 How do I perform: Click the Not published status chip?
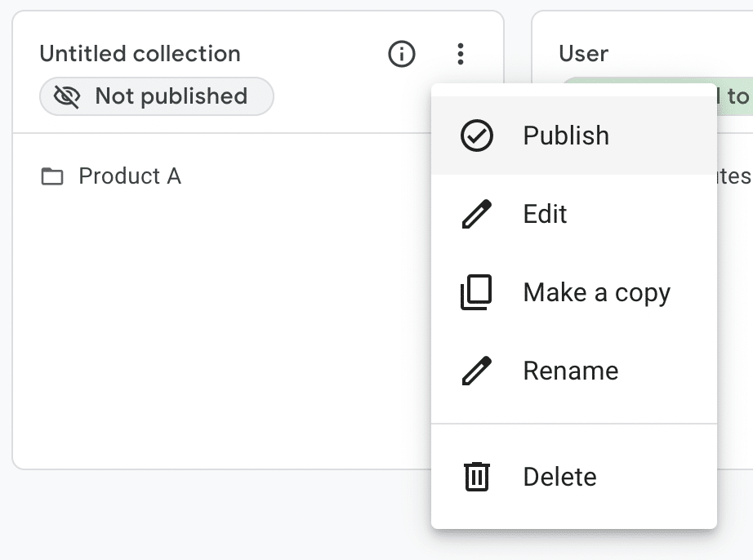click(x=156, y=96)
